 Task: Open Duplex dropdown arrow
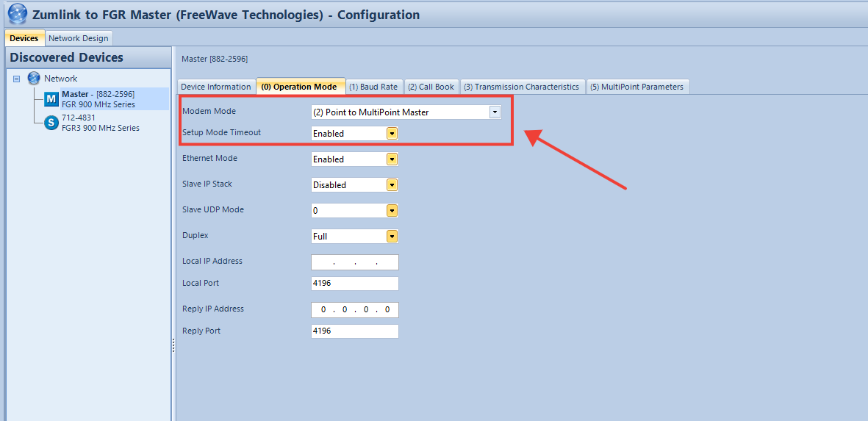[x=392, y=237]
